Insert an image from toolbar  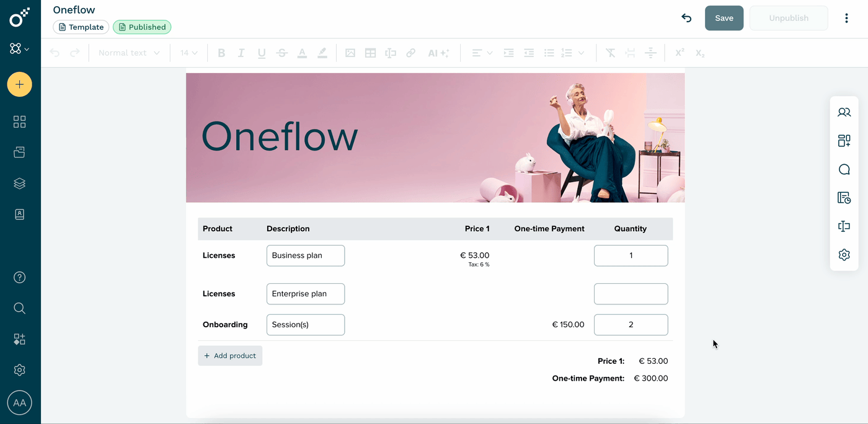pos(350,53)
